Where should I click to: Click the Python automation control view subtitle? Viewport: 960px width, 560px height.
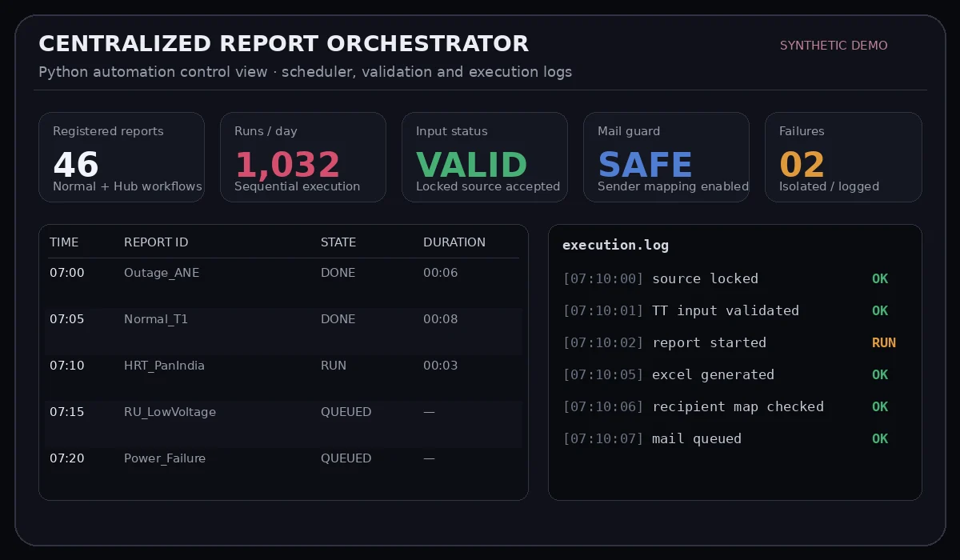tap(305, 72)
